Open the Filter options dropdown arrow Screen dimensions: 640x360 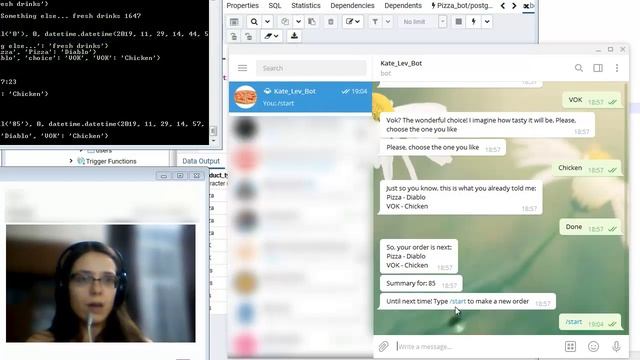[x=388, y=22]
